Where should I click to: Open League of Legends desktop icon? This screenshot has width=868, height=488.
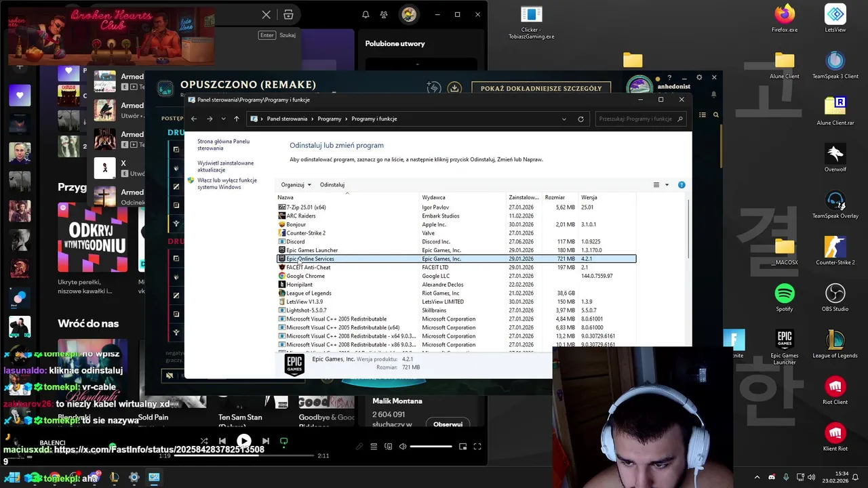click(x=835, y=344)
